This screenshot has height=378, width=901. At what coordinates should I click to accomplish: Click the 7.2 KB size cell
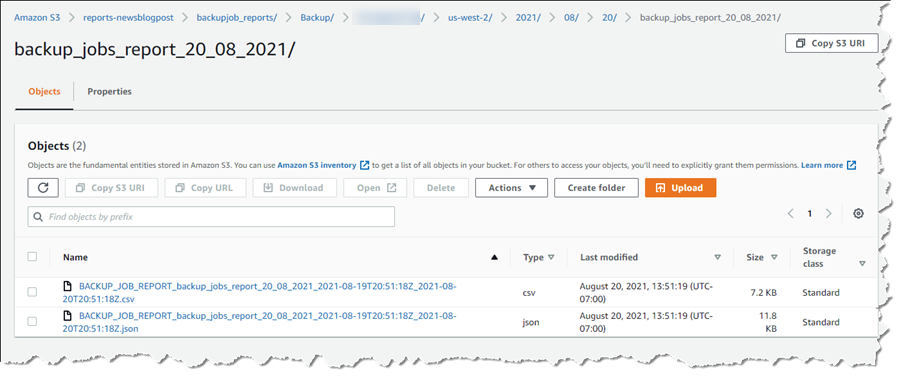763,292
